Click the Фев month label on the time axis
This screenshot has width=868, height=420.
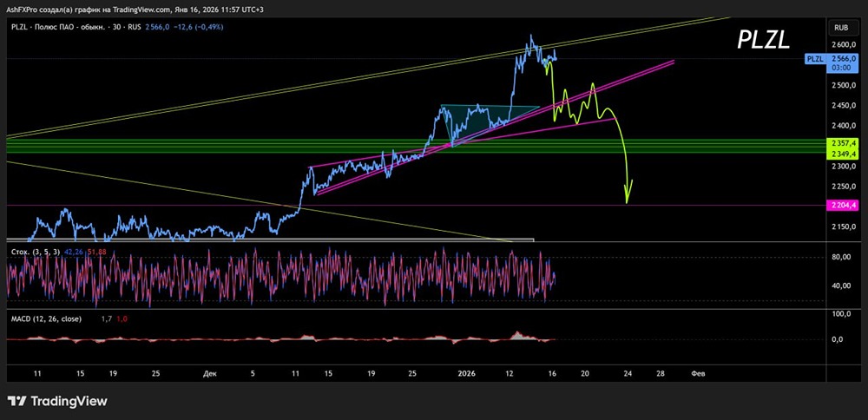(x=699, y=374)
